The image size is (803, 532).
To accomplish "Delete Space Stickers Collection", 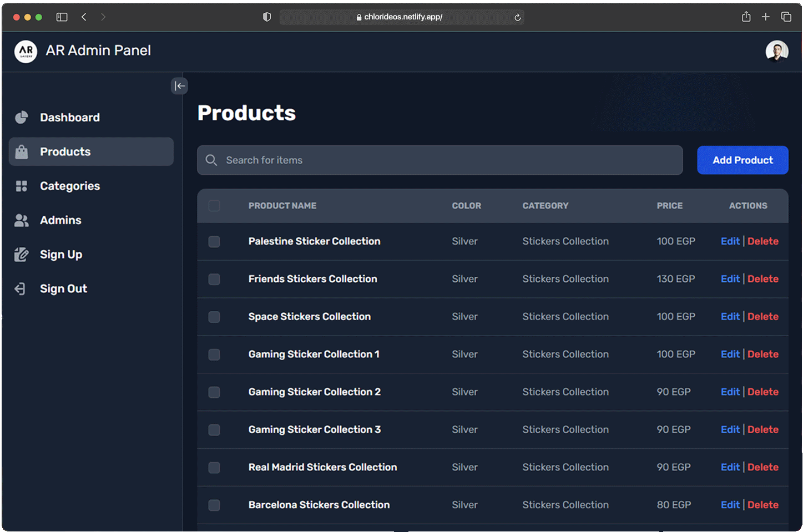I will (x=763, y=317).
